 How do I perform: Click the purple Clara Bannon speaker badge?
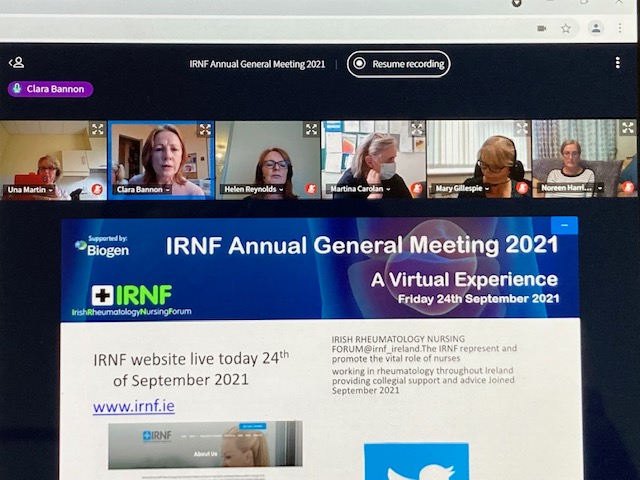tap(50, 89)
